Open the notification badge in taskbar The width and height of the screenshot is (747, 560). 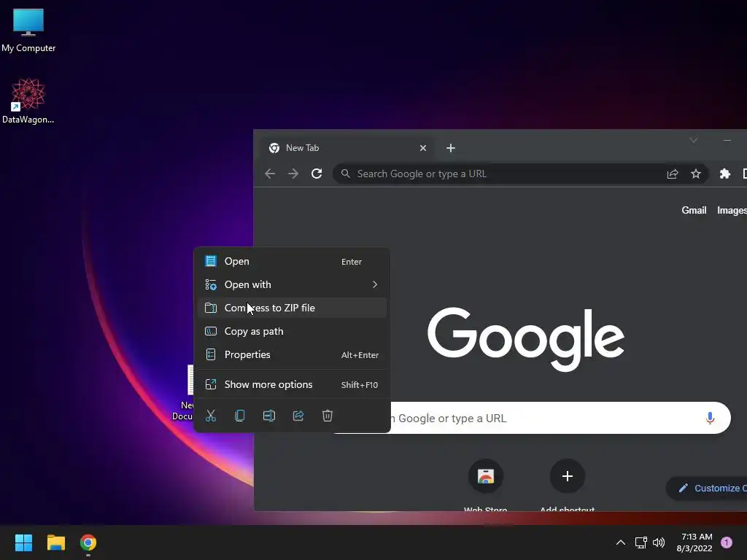coord(727,542)
